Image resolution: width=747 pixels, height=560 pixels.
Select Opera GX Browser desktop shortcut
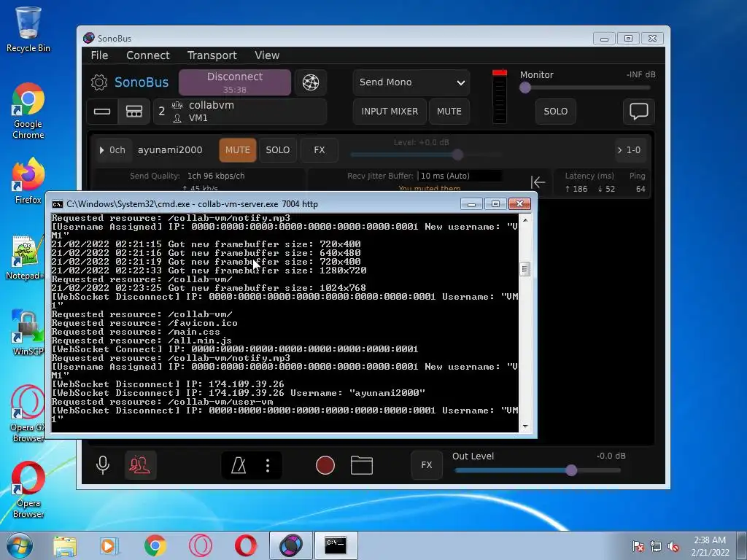pyautogui.click(x=28, y=414)
